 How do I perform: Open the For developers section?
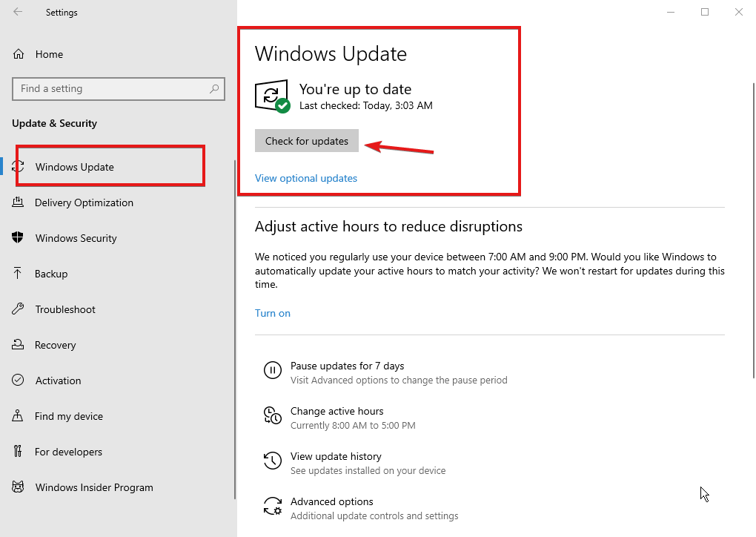[x=68, y=452]
